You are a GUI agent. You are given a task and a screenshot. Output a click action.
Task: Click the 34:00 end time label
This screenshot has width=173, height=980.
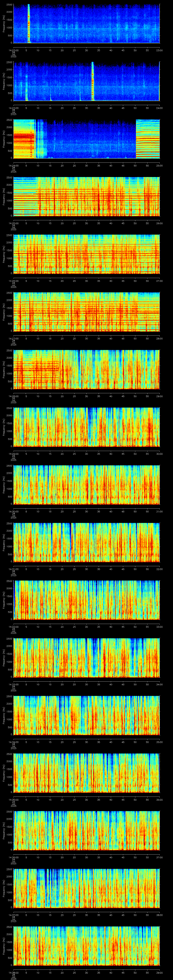[x=159, y=684]
